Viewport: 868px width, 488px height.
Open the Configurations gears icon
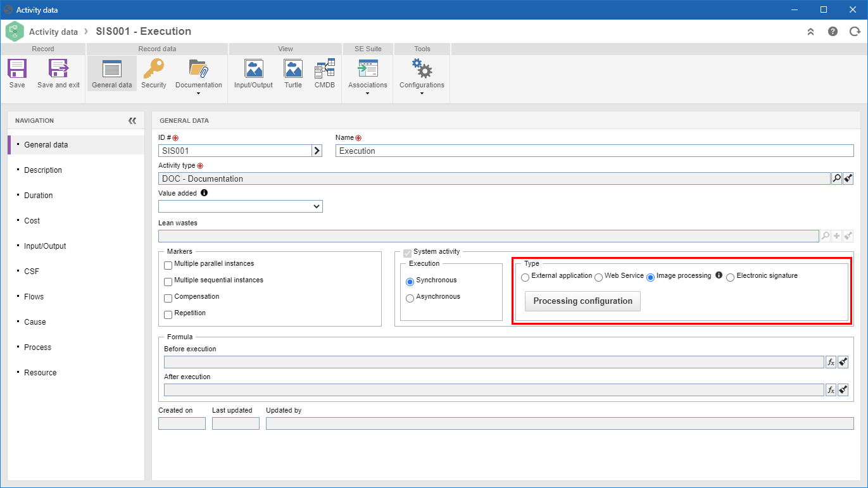coord(422,68)
